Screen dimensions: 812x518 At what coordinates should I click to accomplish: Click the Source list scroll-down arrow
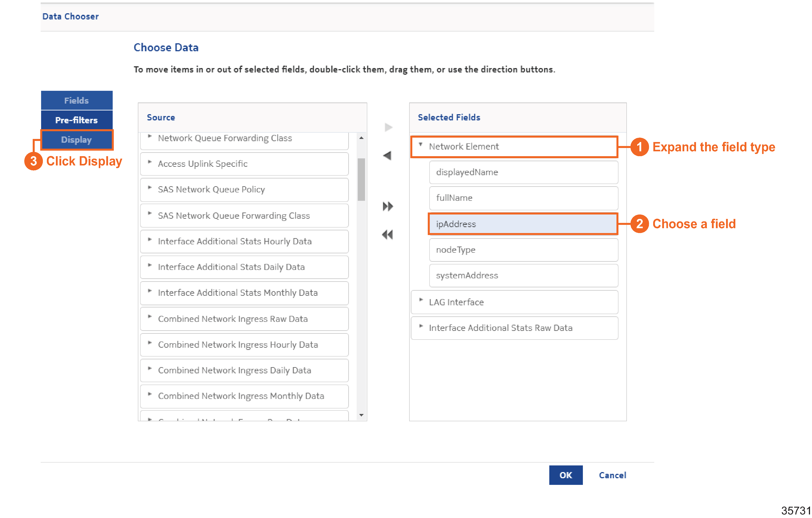(x=361, y=415)
